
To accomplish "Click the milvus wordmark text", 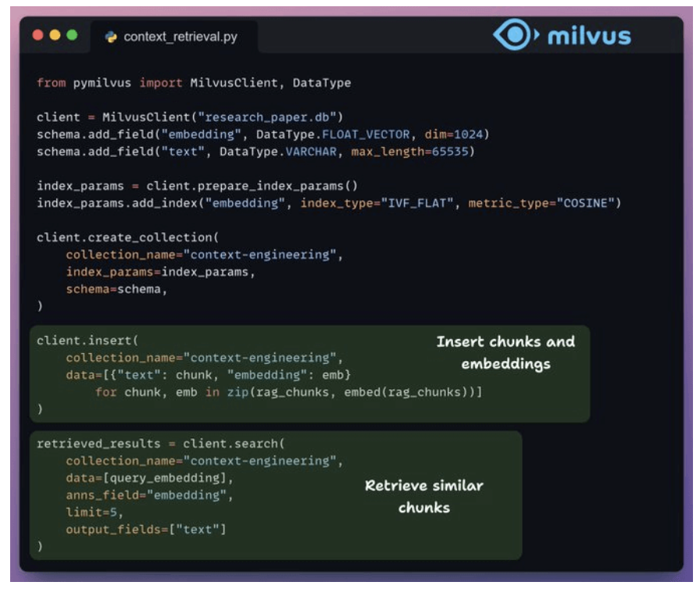I will click(x=588, y=36).
